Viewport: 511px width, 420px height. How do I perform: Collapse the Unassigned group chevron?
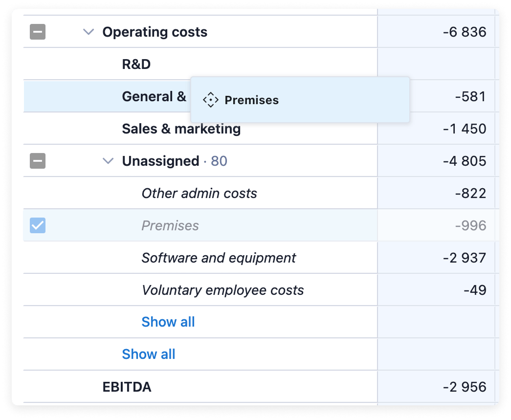(108, 161)
